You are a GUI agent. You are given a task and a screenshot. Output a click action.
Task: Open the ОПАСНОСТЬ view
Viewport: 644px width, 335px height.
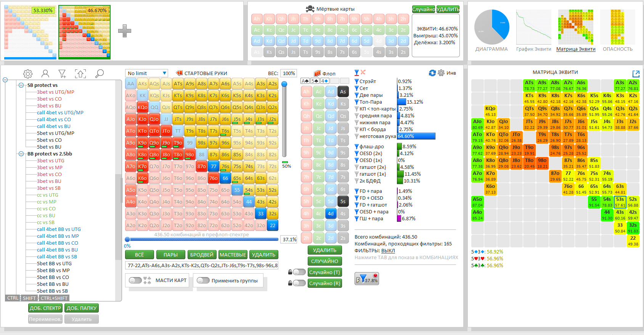(618, 30)
